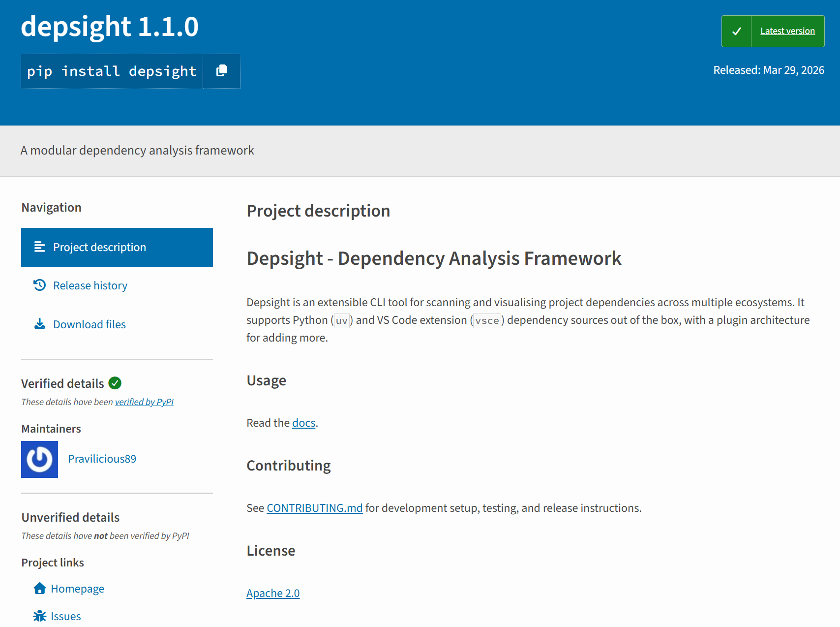
Task: Switch to the Release history section
Action: click(90, 285)
